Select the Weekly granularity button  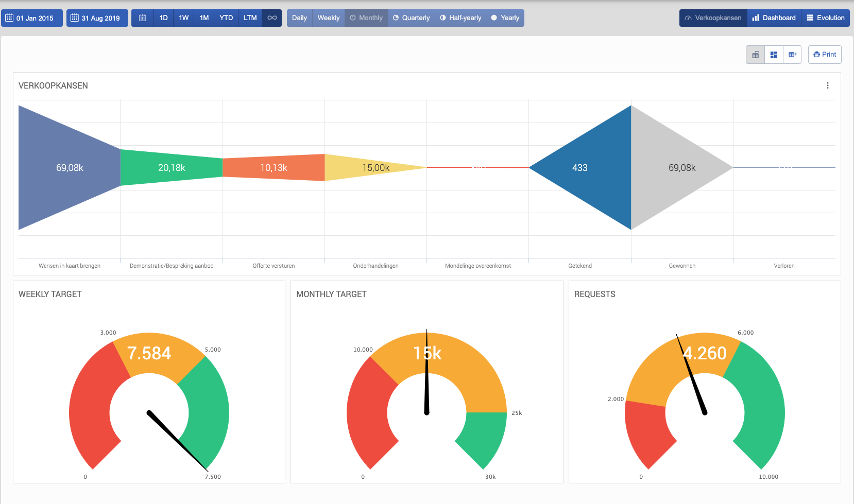[328, 18]
